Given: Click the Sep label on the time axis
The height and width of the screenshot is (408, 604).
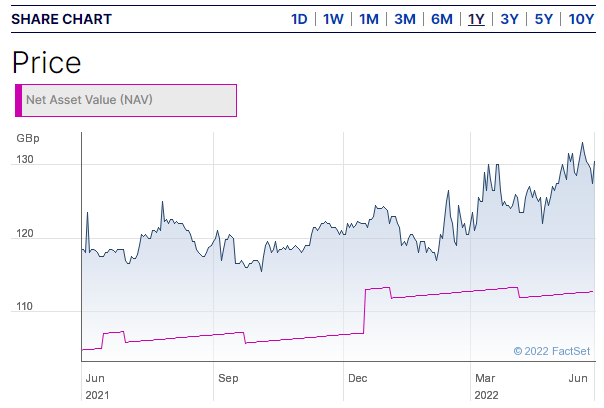Looking at the screenshot, I should (x=228, y=379).
